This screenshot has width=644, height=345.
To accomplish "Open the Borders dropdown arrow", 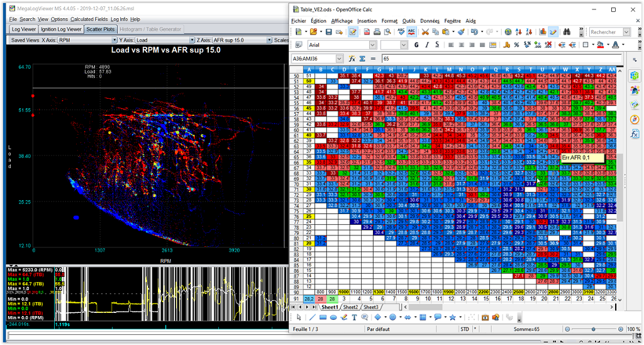I will click(x=593, y=45).
